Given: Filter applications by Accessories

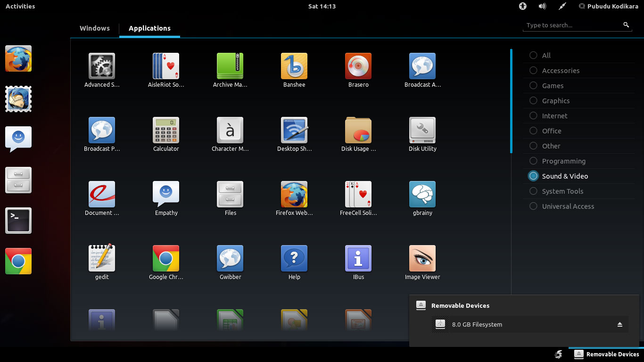Looking at the screenshot, I should [x=579, y=70].
